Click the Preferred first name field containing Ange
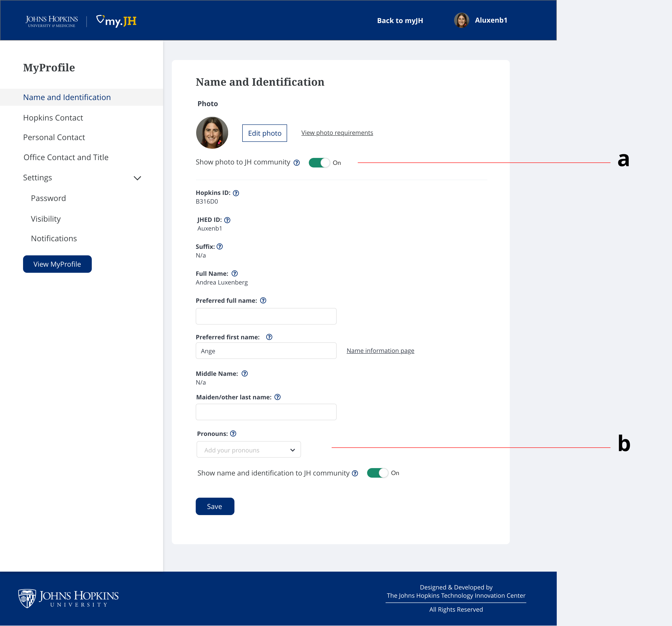This screenshot has height=626, width=672. coord(266,350)
